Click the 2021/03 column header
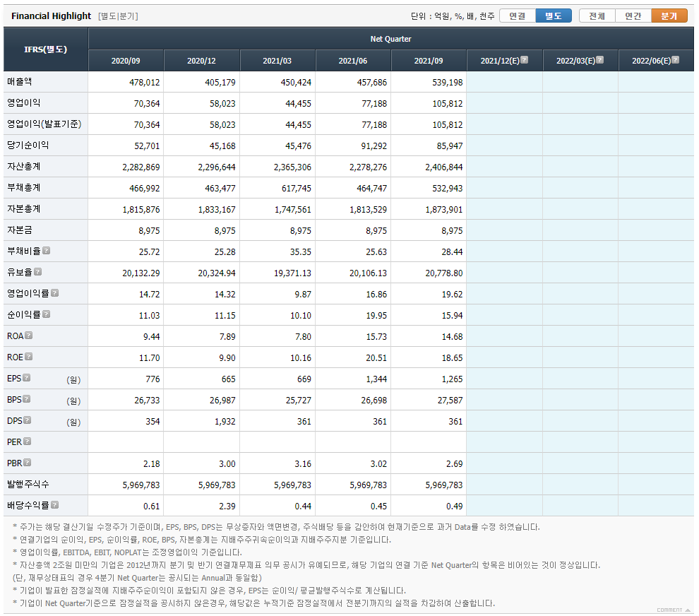The height and width of the screenshot is (616, 699). (277, 61)
